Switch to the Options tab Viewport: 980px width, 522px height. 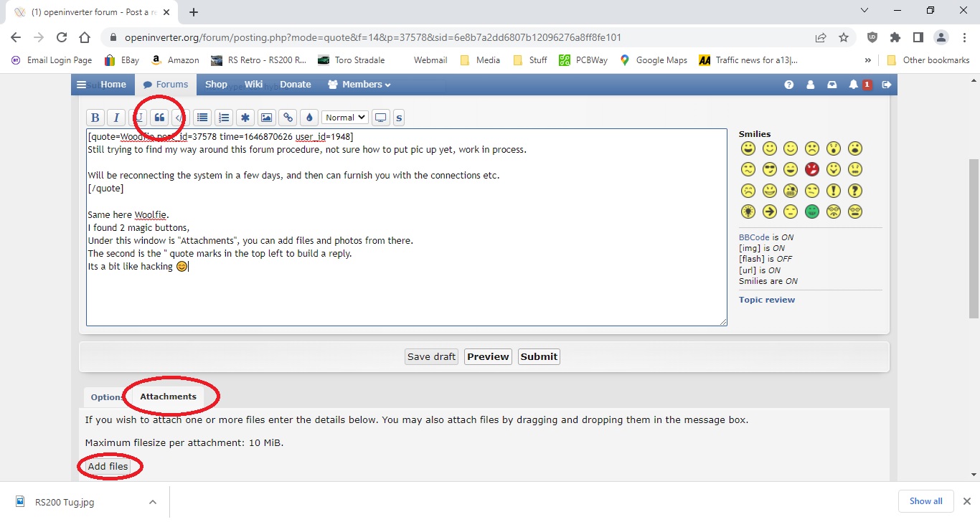pos(107,397)
